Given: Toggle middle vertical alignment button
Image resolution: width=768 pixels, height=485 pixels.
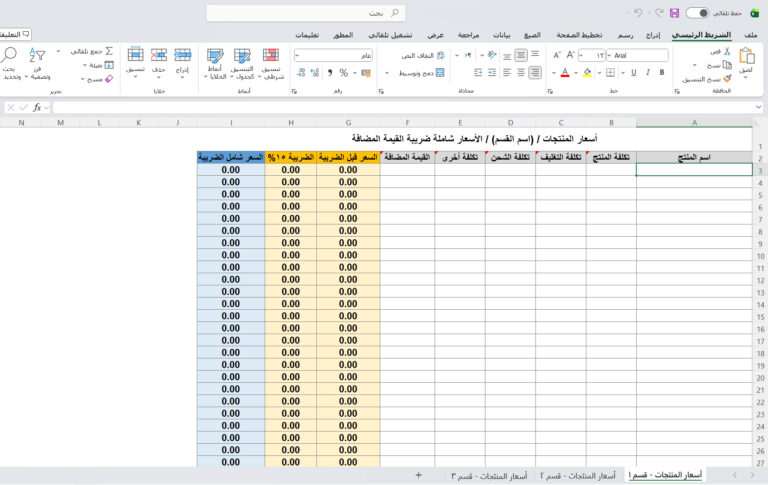Looking at the screenshot, I should click(x=521, y=55).
